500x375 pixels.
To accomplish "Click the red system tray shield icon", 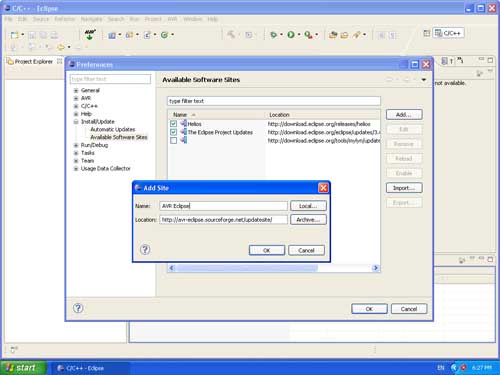I will [x=463, y=368].
